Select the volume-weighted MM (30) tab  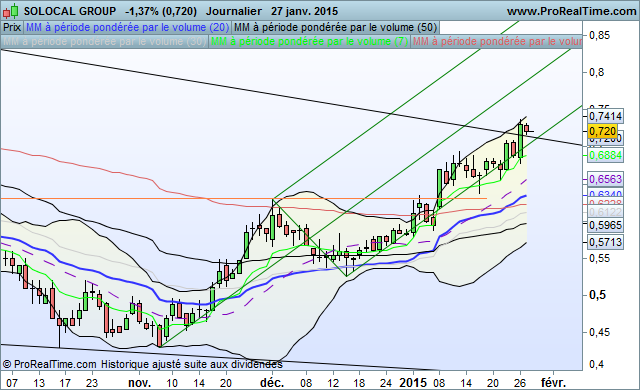[x=104, y=41]
